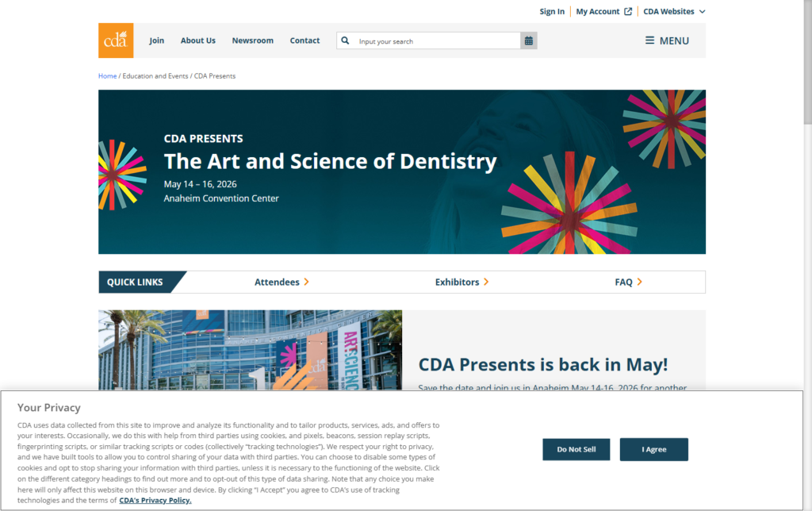This screenshot has width=812, height=511.
Task: Open the About Us menu item
Action: (197, 40)
